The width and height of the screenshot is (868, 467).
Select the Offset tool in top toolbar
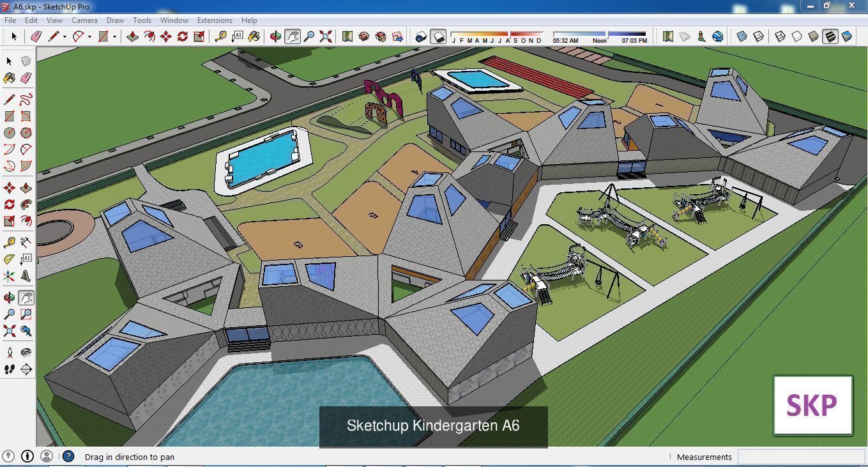tap(149, 36)
